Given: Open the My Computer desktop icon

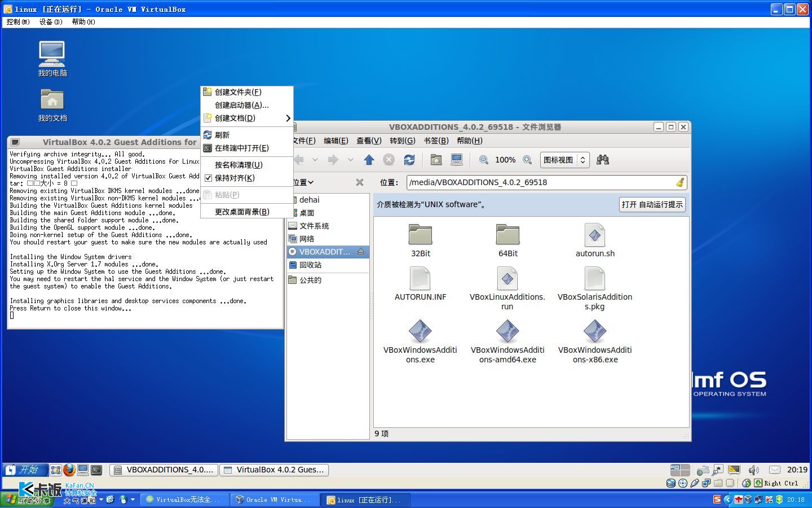Looking at the screenshot, I should tap(52, 59).
